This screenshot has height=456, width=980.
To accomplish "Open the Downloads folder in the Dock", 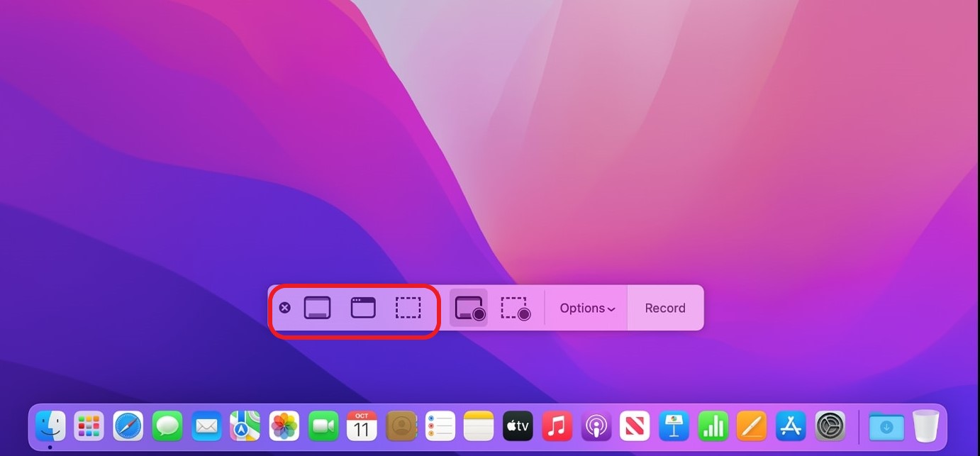I will point(886,426).
